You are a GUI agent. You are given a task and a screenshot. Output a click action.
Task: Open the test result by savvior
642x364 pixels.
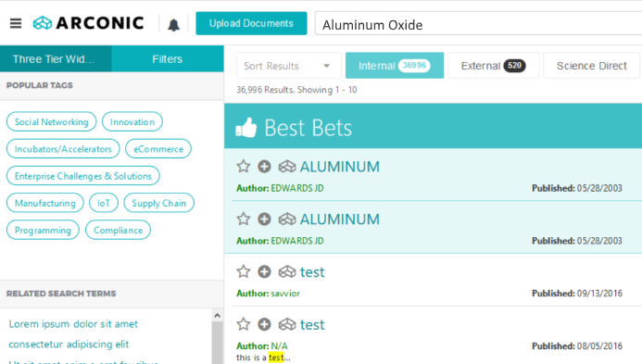(x=312, y=272)
